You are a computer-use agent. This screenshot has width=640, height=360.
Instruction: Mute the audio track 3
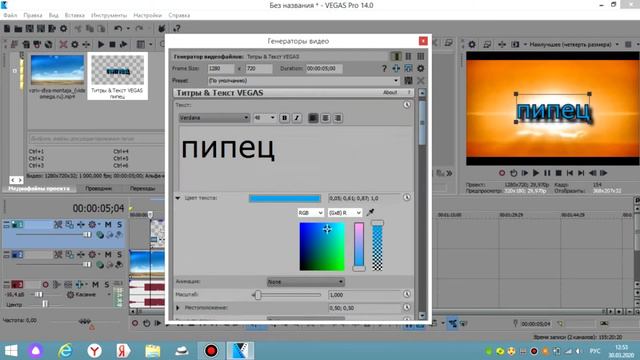(95, 284)
